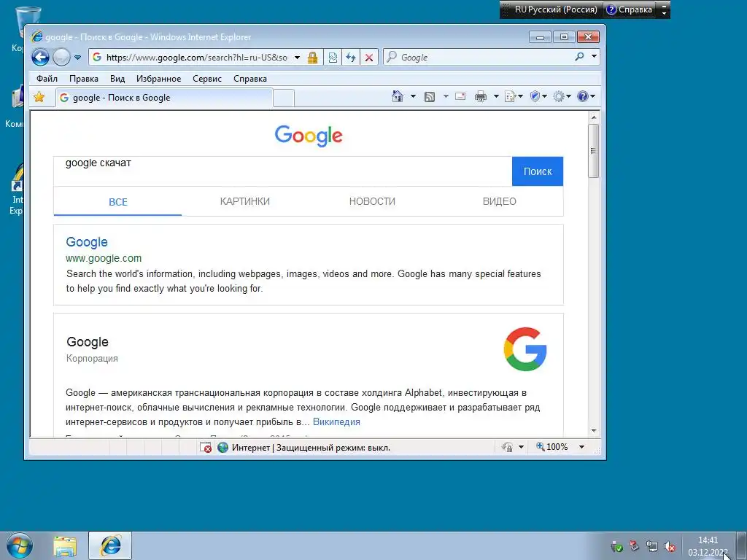Image resolution: width=747 pixels, height=560 pixels.
Task: Click the status bar privacy report icon
Action: coord(508,447)
